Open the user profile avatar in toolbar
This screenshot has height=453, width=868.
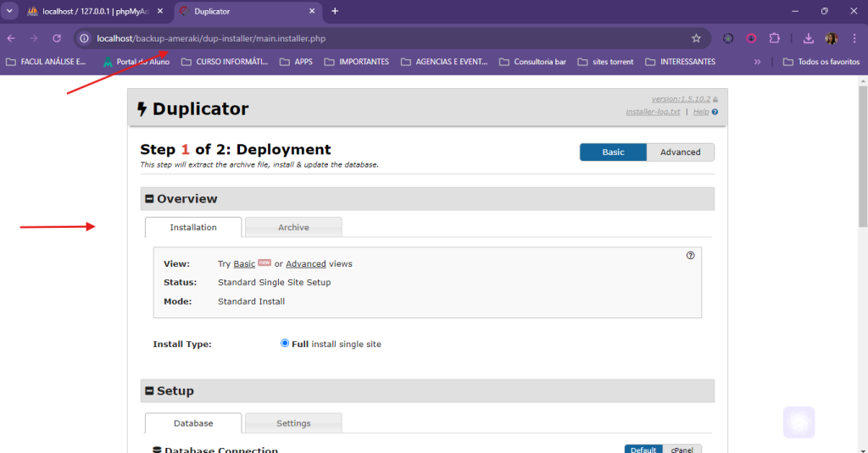(831, 38)
